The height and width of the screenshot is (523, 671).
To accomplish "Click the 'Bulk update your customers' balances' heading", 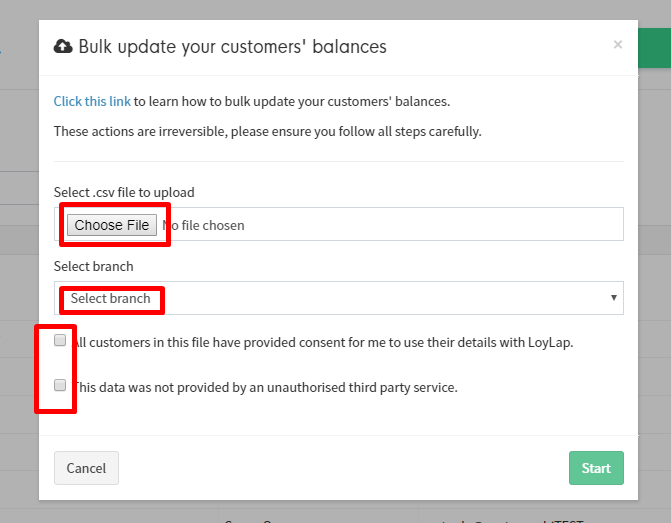I will 232,47.
